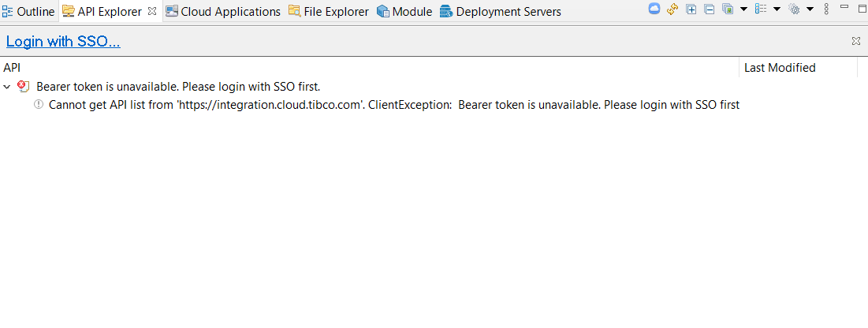Open dropdown arrow next to list view icon

click(777, 9)
